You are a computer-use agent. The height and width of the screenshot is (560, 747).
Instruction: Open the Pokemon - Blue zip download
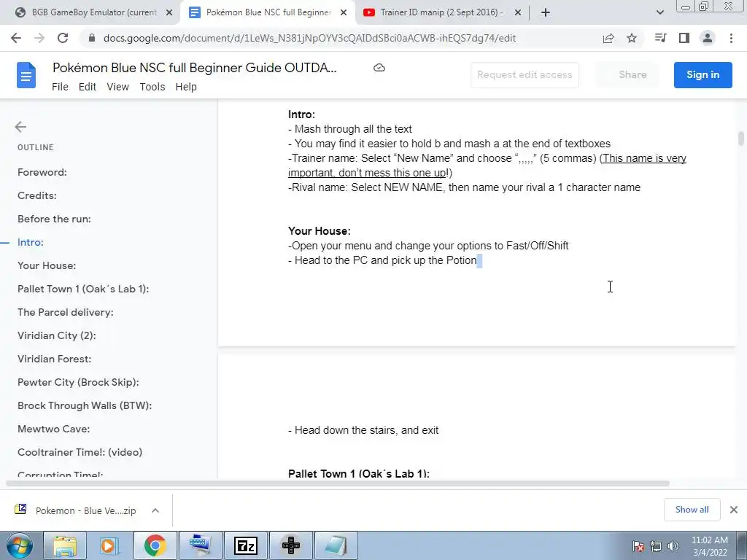pyautogui.click(x=86, y=510)
